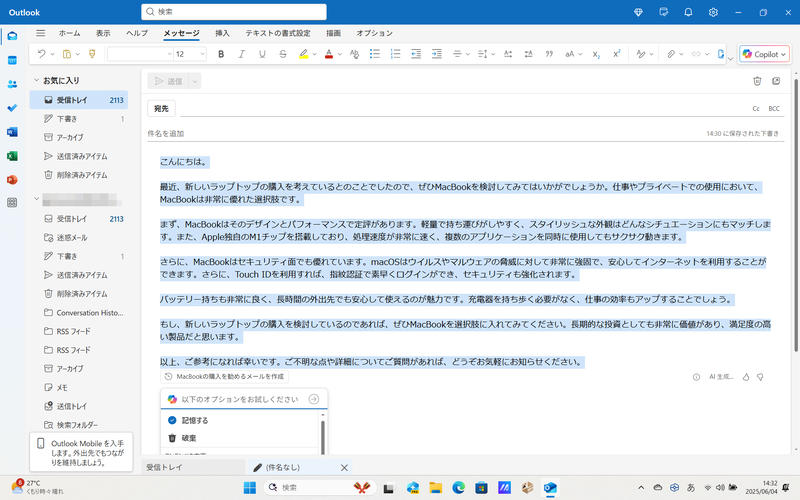Click the paperclip Attach file icon
Screen dimensions: 800x500
tap(671, 54)
